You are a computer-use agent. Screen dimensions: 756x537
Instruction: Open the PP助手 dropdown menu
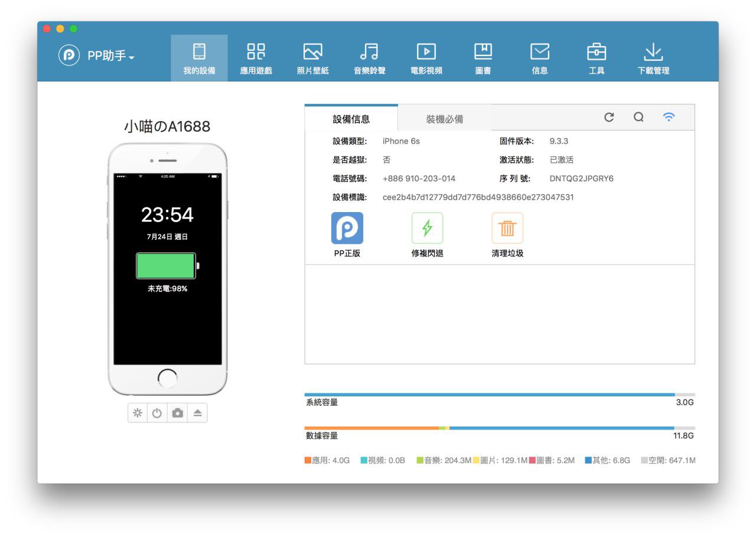[x=97, y=57]
